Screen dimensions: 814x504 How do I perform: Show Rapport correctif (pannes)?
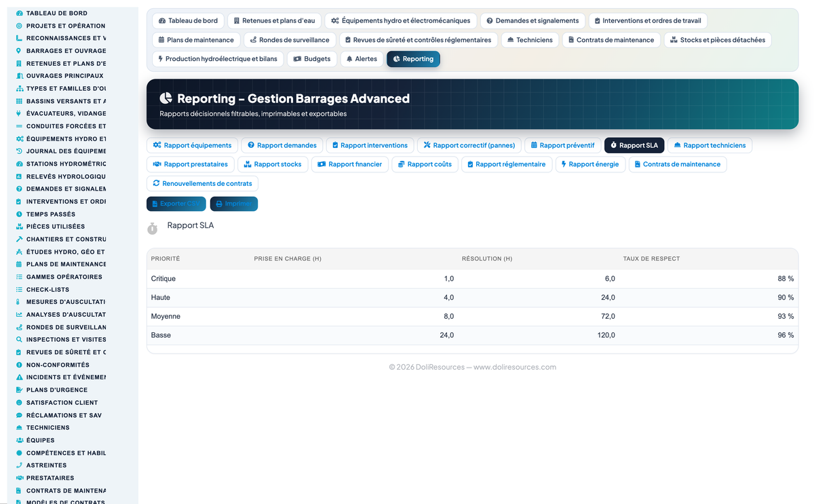[x=469, y=145]
